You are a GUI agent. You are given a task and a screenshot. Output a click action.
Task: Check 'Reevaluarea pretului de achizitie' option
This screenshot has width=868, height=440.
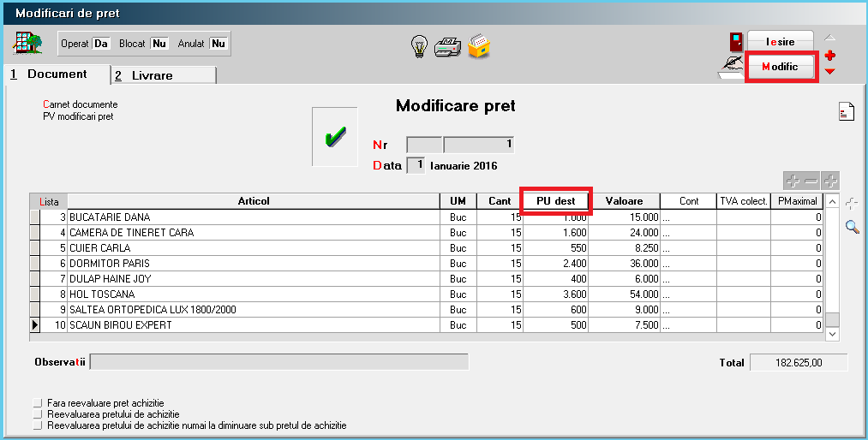pyautogui.click(x=37, y=413)
